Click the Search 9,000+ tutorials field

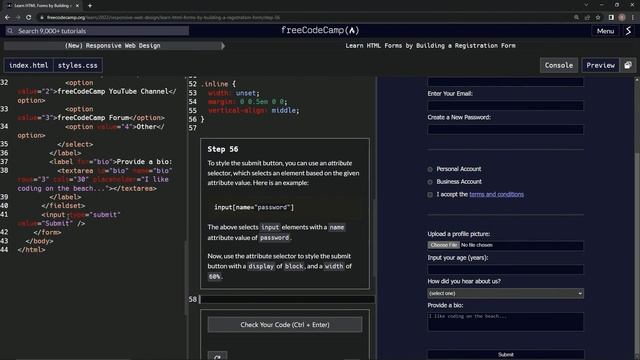tap(97, 31)
